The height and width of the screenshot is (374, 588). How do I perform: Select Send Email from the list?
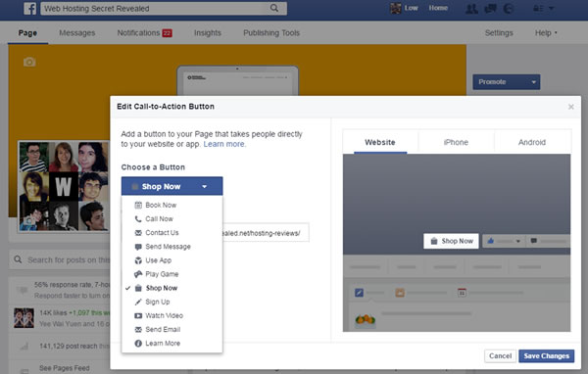click(172, 330)
